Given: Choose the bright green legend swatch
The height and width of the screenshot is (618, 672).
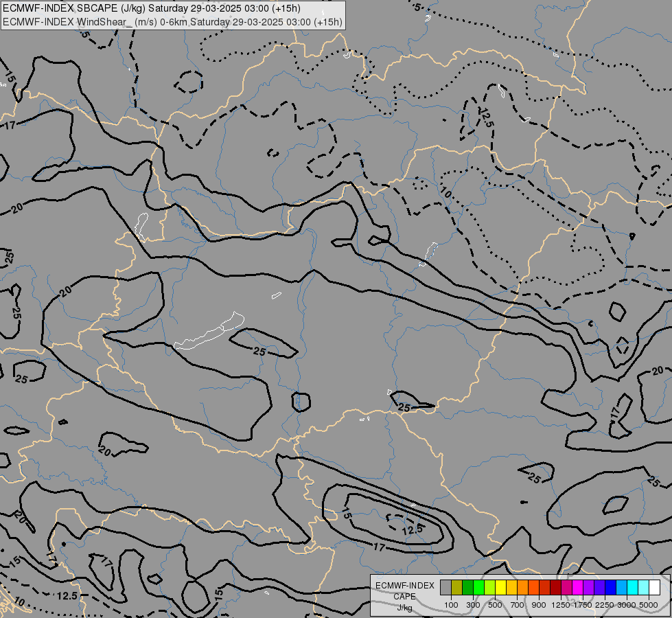Looking at the screenshot, I should pyautogui.click(x=478, y=588).
